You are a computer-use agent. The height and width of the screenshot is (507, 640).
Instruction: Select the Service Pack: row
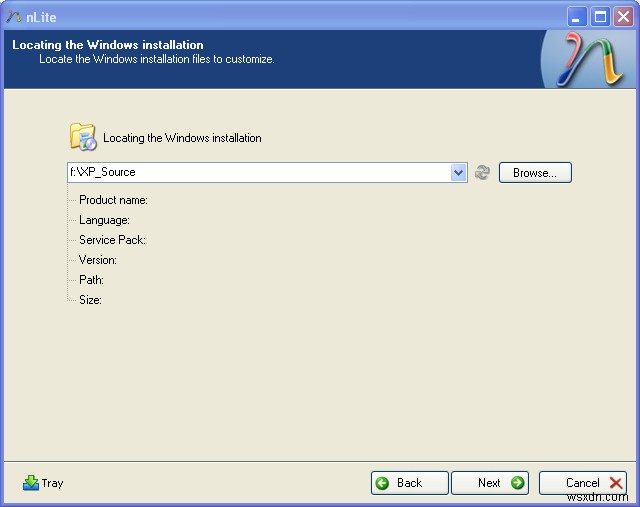click(112, 240)
